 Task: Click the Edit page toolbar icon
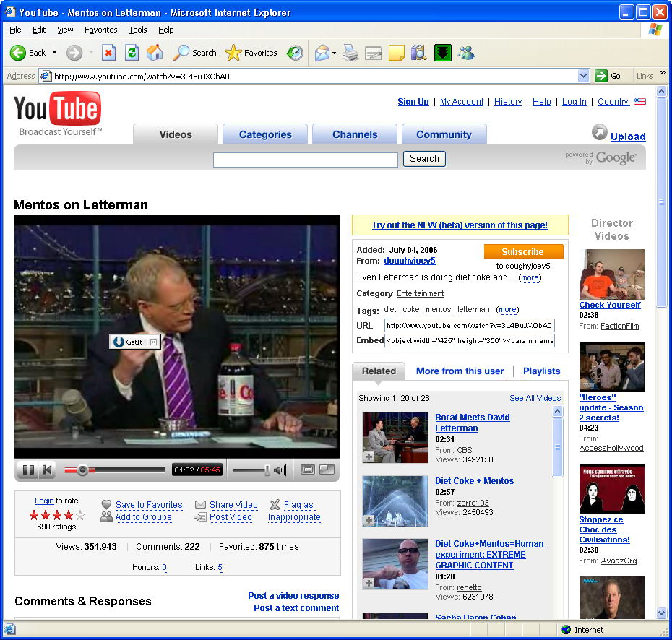(x=374, y=53)
